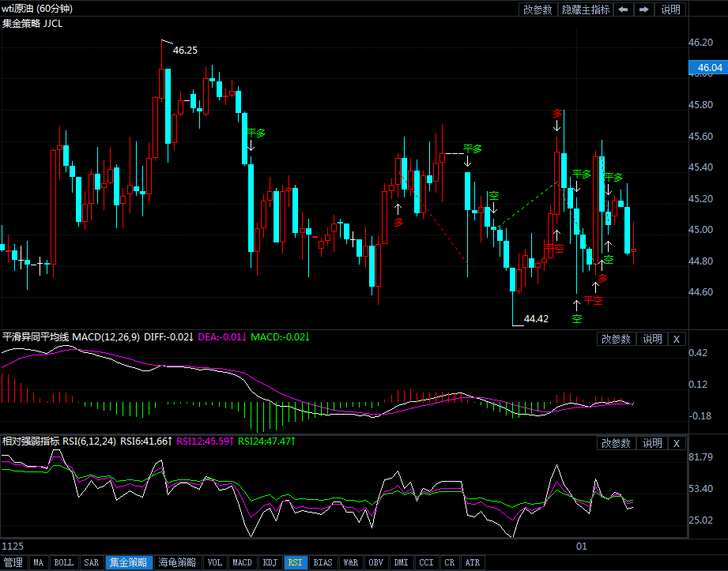Select the KDJ indicator tab

click(x=270, y=563)
